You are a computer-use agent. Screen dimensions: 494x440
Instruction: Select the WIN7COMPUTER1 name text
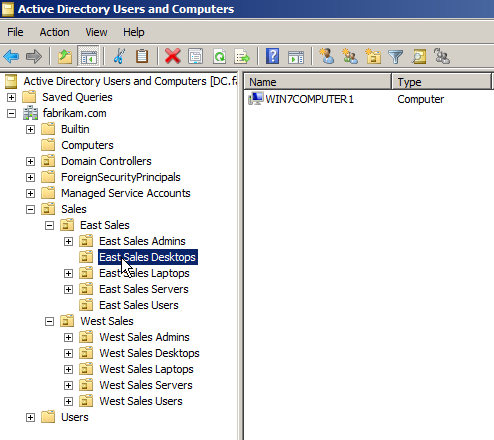click(x=310, y=99)
